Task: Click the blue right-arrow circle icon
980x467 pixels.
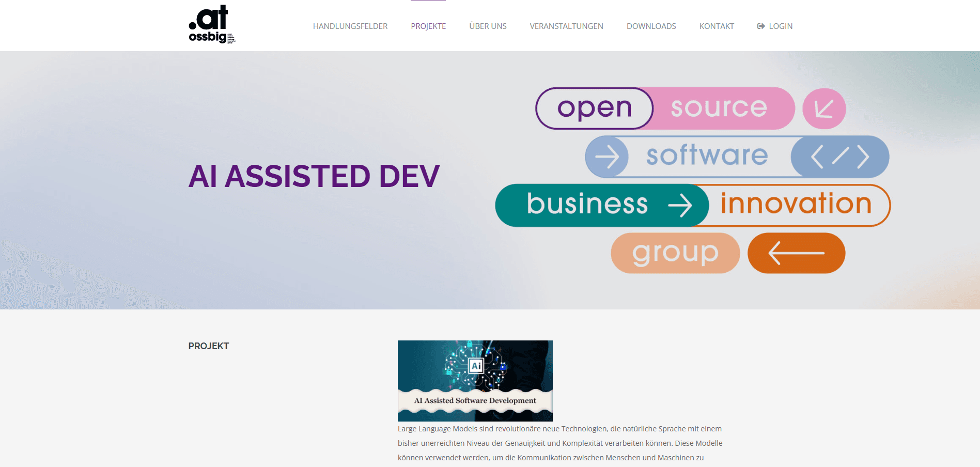Action: (606, 157)
